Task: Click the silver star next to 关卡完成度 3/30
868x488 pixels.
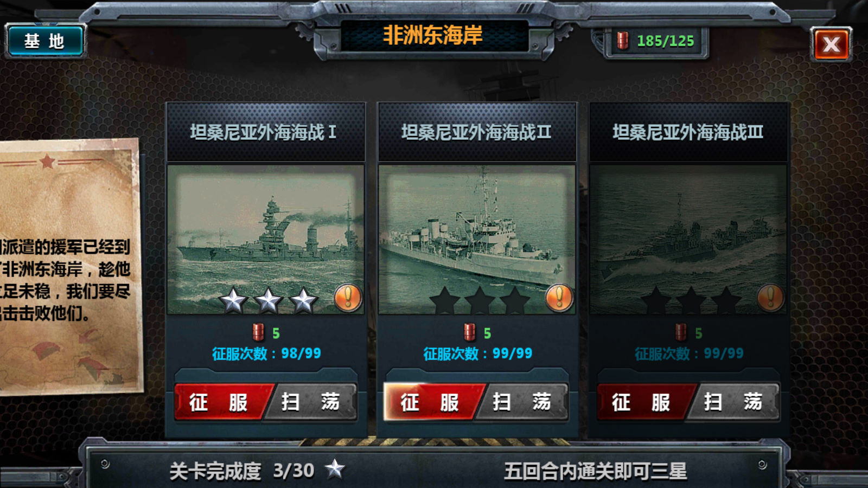Action: pyautogui.click(x=335, y=469)
